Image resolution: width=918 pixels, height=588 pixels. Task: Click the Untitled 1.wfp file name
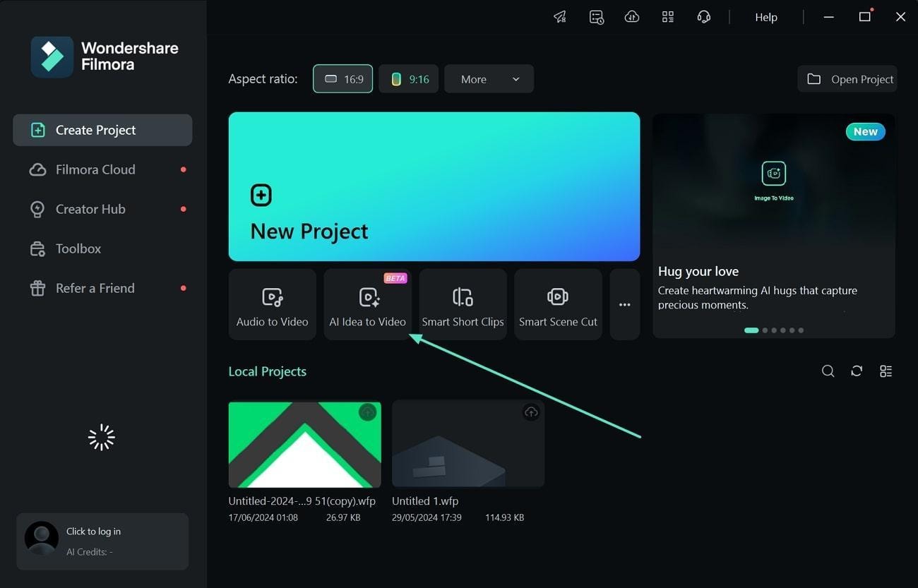click(425, 501)
